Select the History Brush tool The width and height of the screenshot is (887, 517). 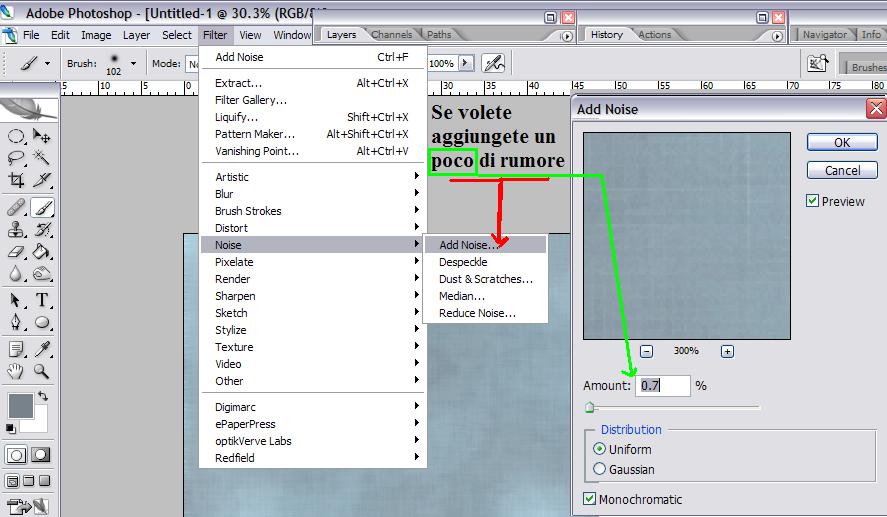41,229
